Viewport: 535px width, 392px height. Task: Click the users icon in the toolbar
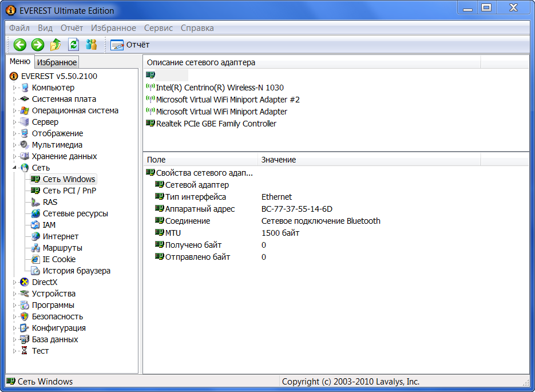92,45
